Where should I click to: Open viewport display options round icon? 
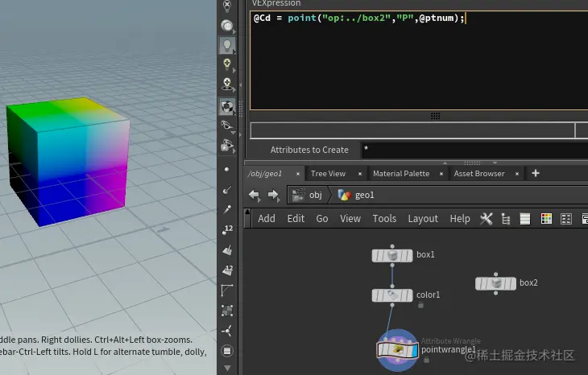point(227,351)
